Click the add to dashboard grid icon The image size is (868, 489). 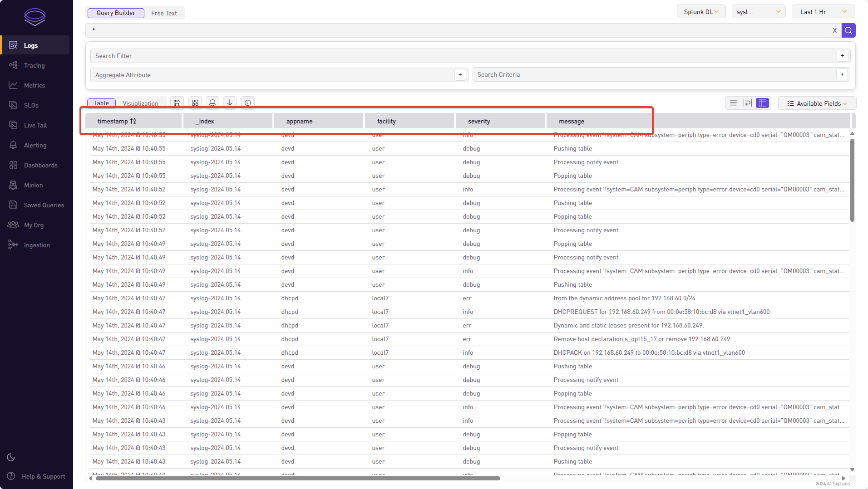coord(195,103)
